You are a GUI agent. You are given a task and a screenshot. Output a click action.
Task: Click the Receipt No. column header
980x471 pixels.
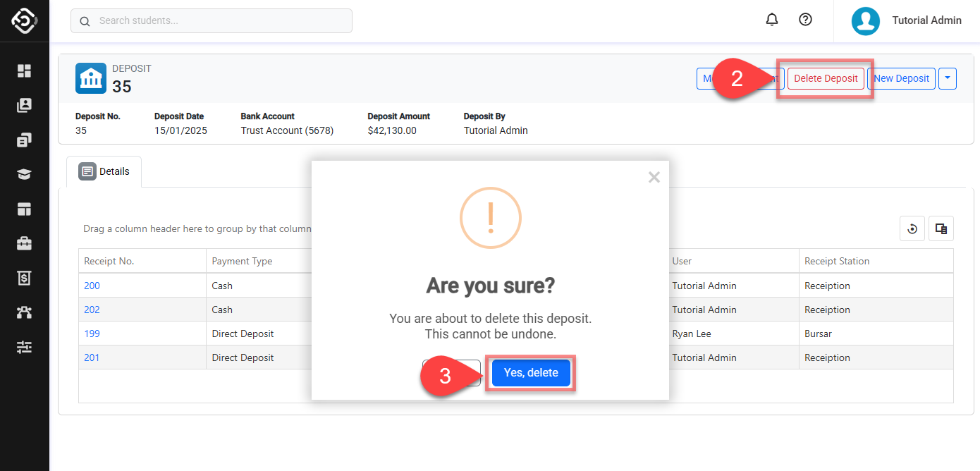pyautogui.click(x=109, y=261)
